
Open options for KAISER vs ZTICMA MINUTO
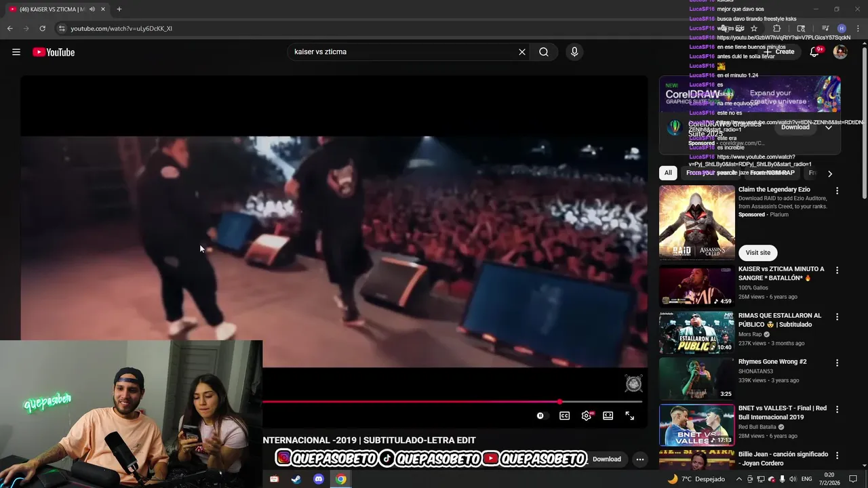pos(837,270)
